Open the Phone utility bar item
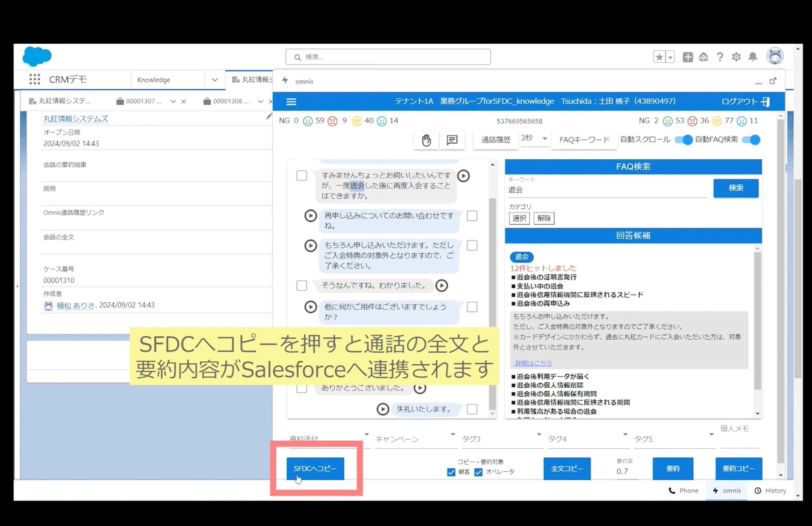Viewport: 812px width, 526px height. pyautogui.click(x=683, y=490)
